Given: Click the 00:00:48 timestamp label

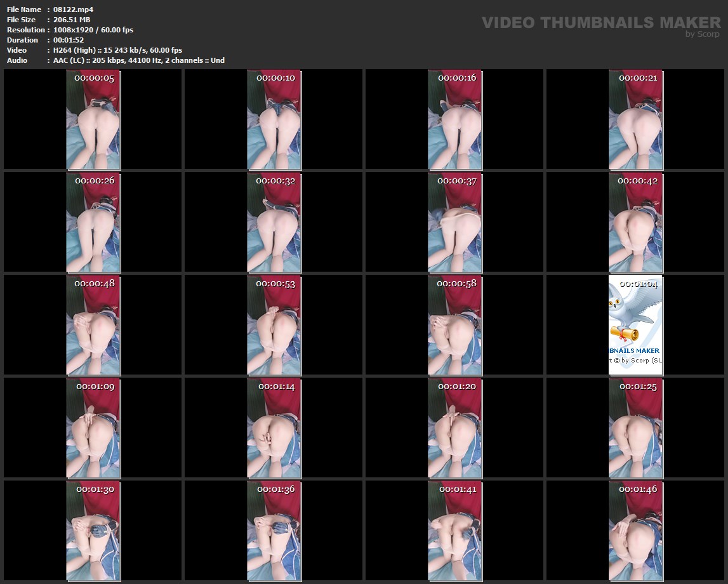Looking at the screenshot, I should point(95,284).
